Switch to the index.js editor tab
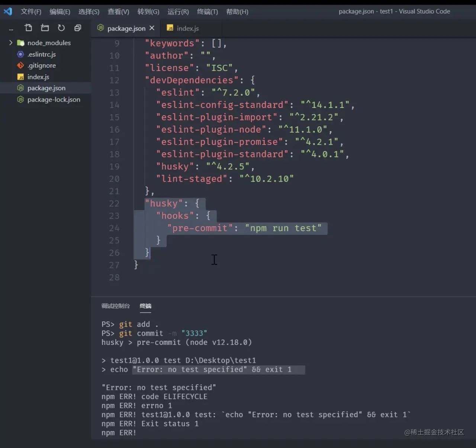 point(188,28)
